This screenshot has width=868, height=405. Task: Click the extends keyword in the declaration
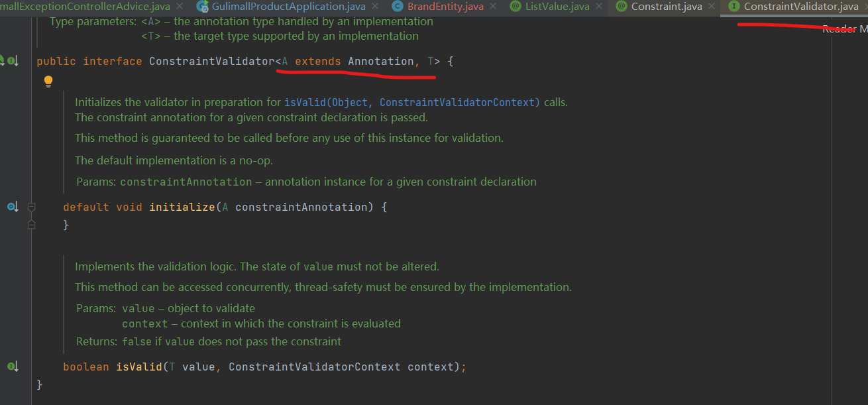point(318,61)
